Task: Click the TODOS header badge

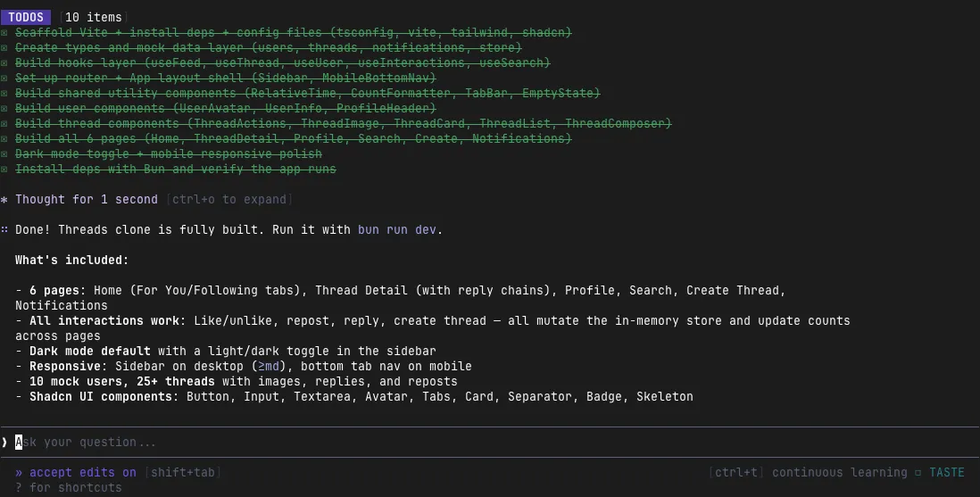Action: pyautogui.click(x=26, y=17)
